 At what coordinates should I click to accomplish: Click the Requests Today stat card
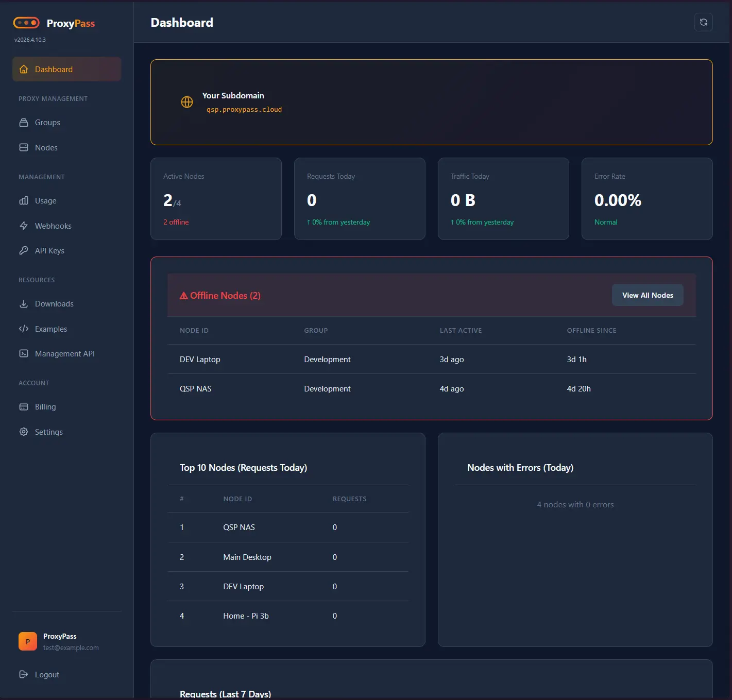pos(360,199)
